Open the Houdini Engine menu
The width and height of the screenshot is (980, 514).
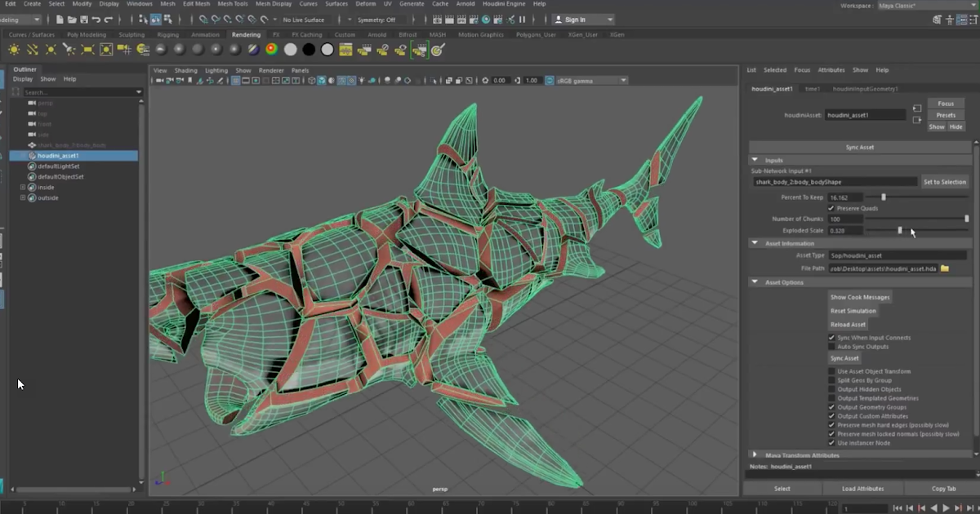pos(504,4)
